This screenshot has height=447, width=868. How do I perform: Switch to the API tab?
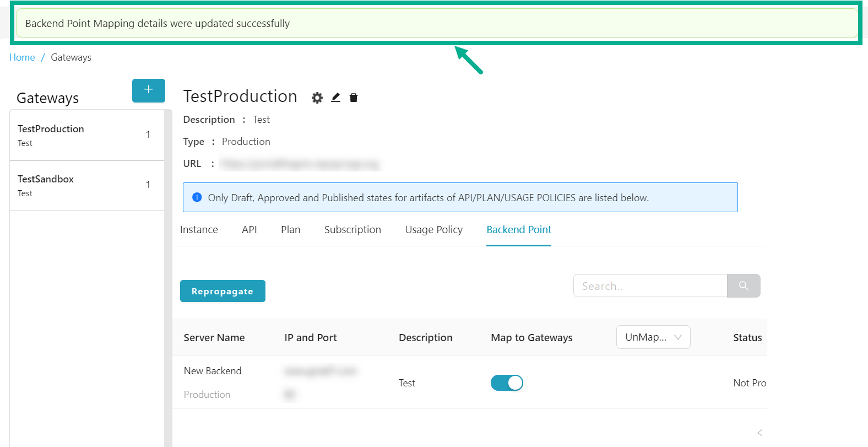[249, 230]
